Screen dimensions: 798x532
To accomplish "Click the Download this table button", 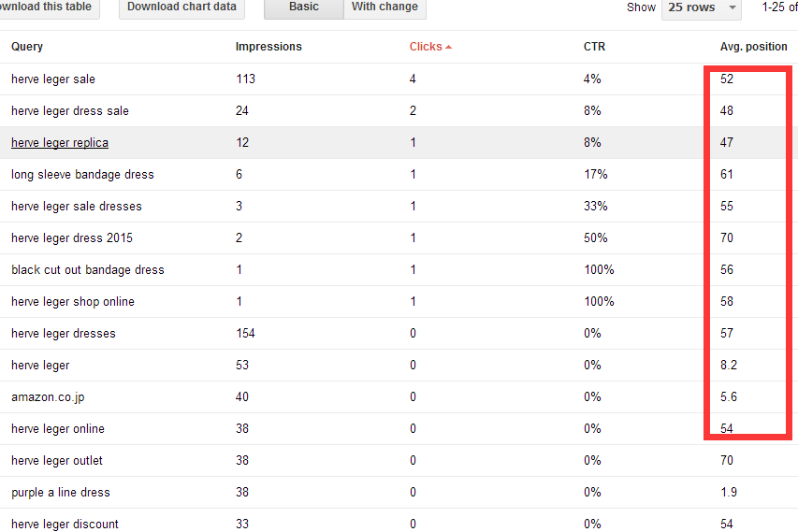I will [x=47, y=7].
